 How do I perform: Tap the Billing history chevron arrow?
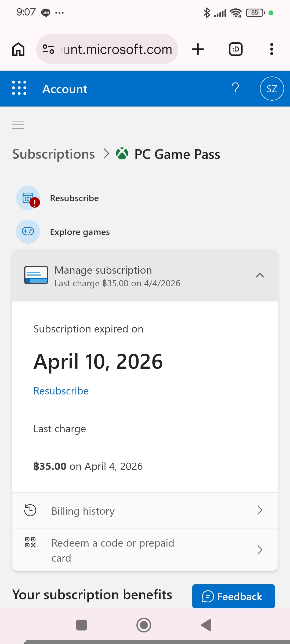(x=260, y=510)
